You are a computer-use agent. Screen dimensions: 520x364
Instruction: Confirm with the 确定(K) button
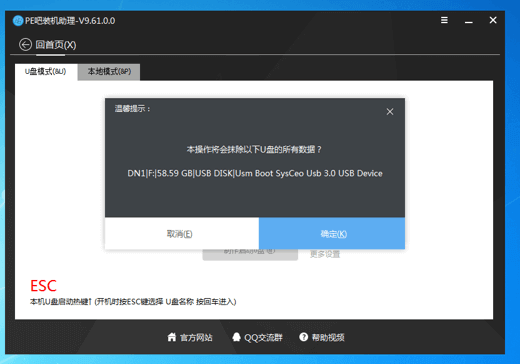[x=332, y=234]
